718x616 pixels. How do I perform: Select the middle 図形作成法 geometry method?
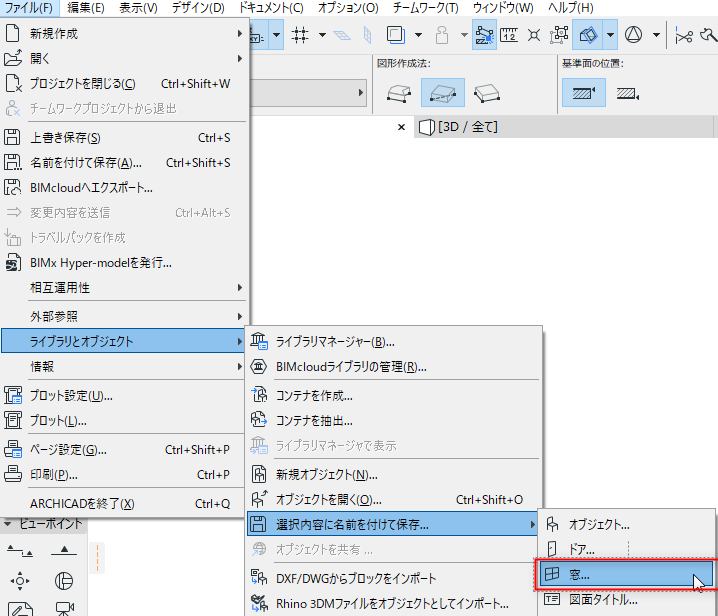443,93
